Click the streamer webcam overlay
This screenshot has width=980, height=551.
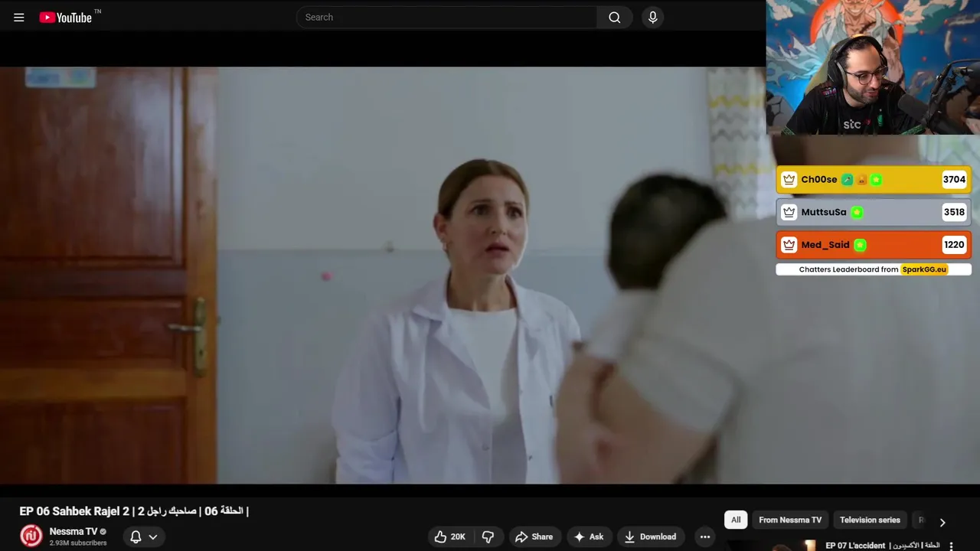click(873, 67)
